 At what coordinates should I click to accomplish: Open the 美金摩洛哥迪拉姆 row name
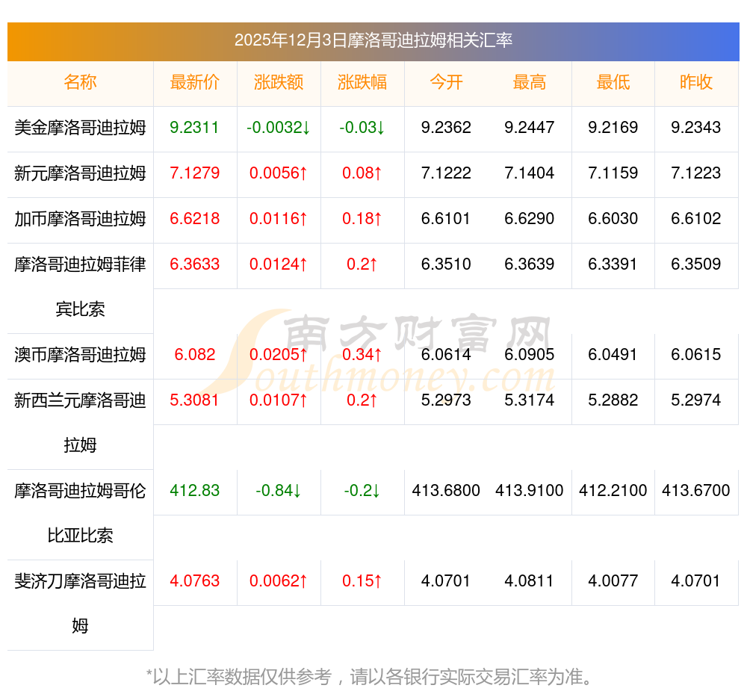click(80, 128)
